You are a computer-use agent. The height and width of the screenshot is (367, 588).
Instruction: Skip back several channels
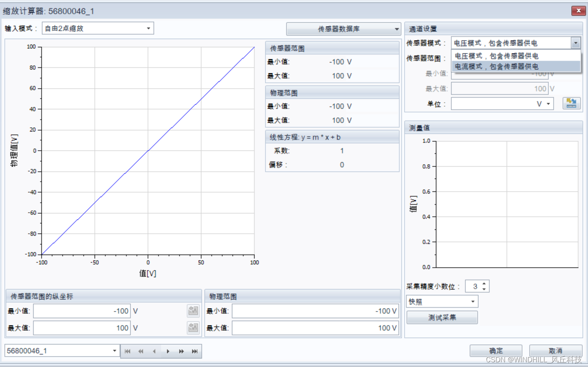tap(141, 351)
